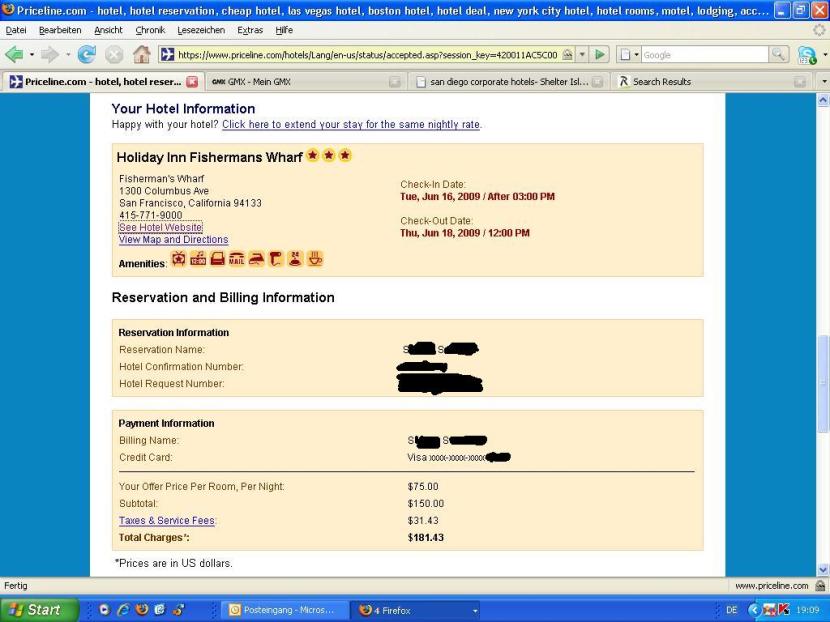
Task: Click the coffee cup amenity icon
Action: 315,260
